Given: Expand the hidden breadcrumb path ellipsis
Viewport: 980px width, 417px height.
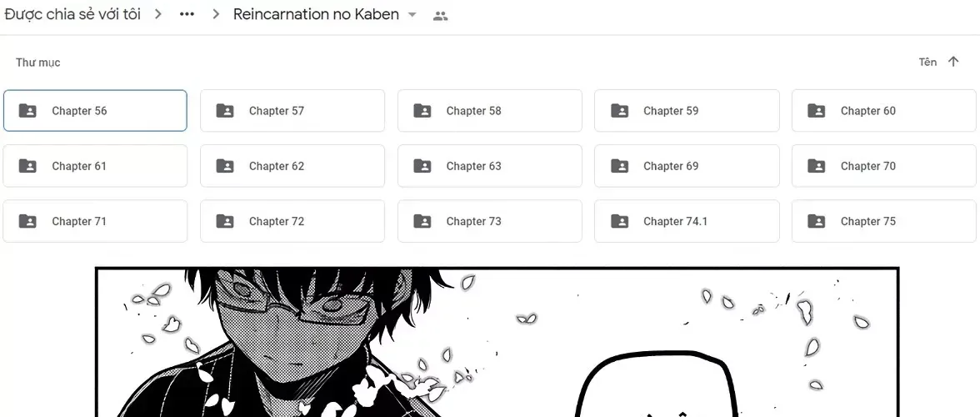Looking at the screenshot, I should [x=187, y=14].
